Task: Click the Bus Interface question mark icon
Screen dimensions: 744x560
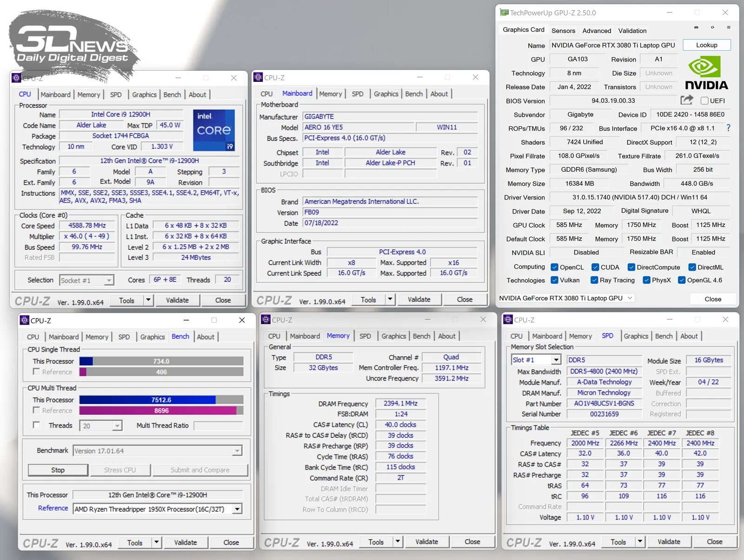Action: click(x=728, y=128)
